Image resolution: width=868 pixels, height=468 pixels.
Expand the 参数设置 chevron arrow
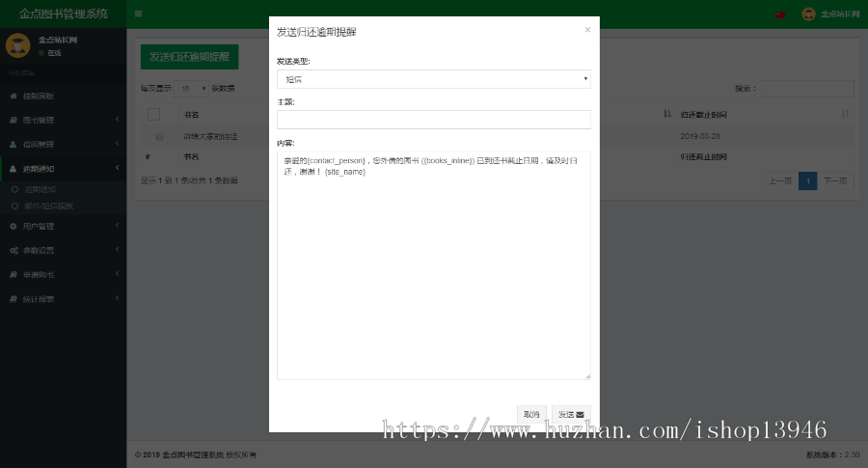117,250
